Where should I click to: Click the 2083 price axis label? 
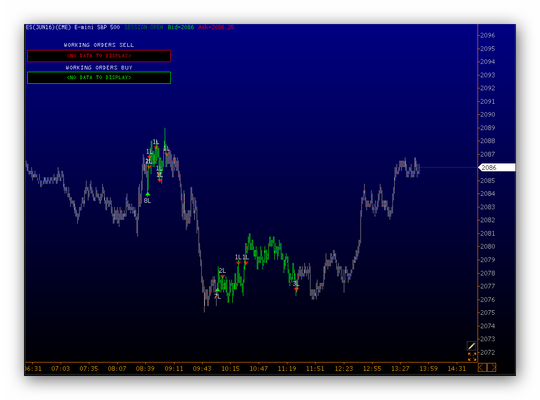point(488,207)
